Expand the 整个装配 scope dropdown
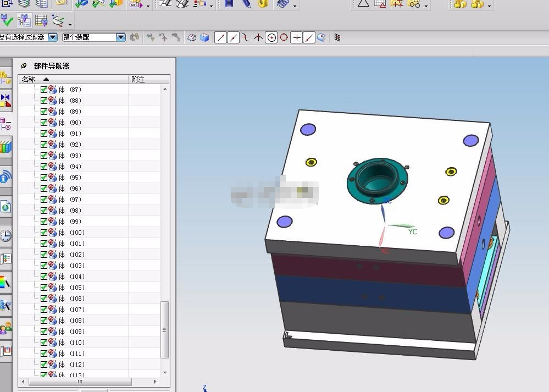The height and width of the screenshot is (392, 549). click(121, 37)
